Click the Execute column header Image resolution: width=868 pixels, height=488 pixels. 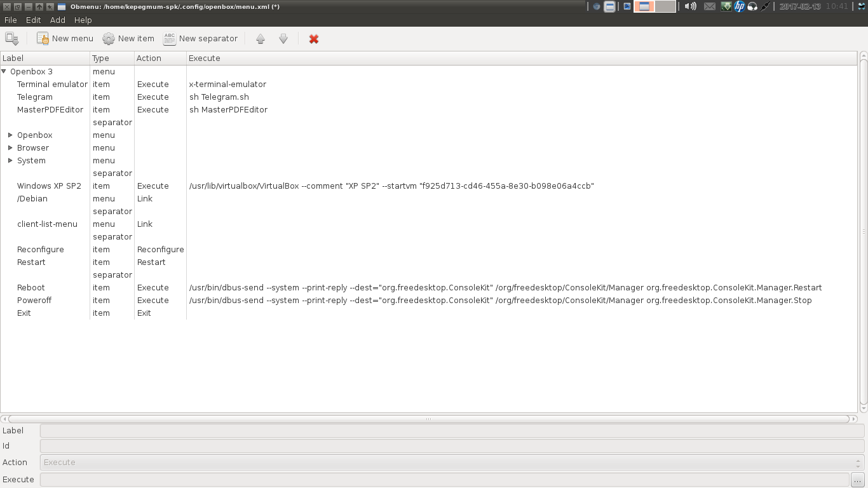(x=522, y=58)
